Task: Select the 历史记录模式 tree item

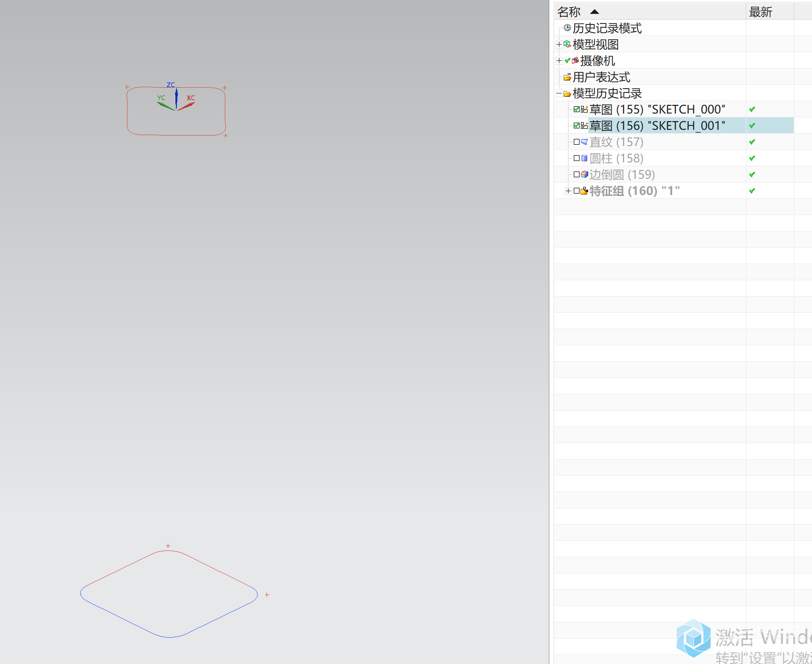Action: [x=607, y=28]
